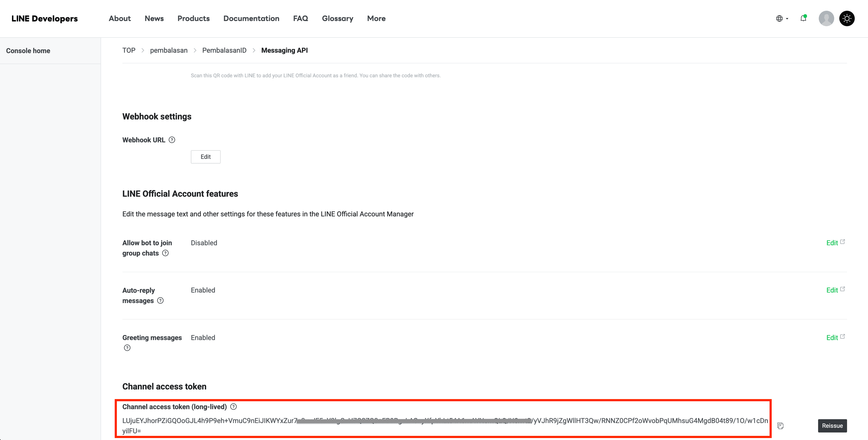Open the notifications bell
This screenshot has width=868, height=440.
pyautogui.click(x=803, y=19)
